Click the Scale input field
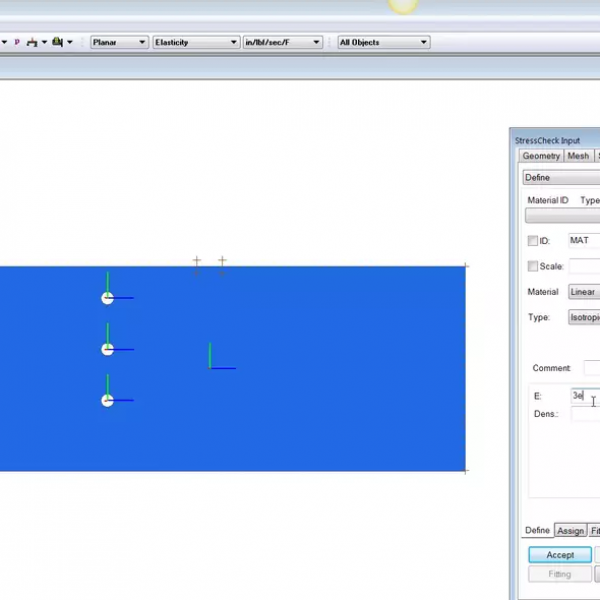600x600 pixels. tap(584, 266)
